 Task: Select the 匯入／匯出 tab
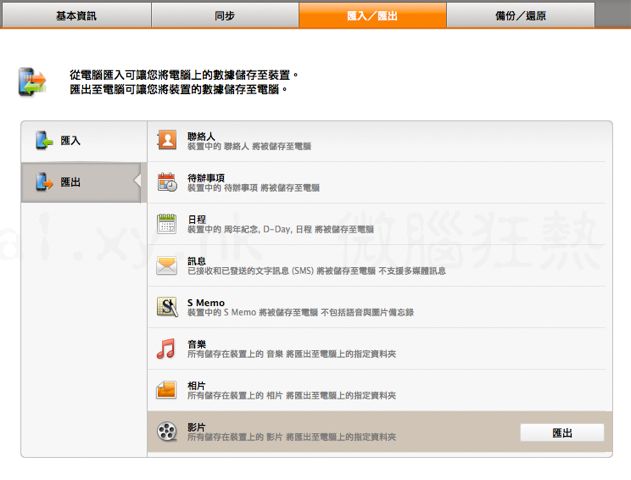[372, 15]
